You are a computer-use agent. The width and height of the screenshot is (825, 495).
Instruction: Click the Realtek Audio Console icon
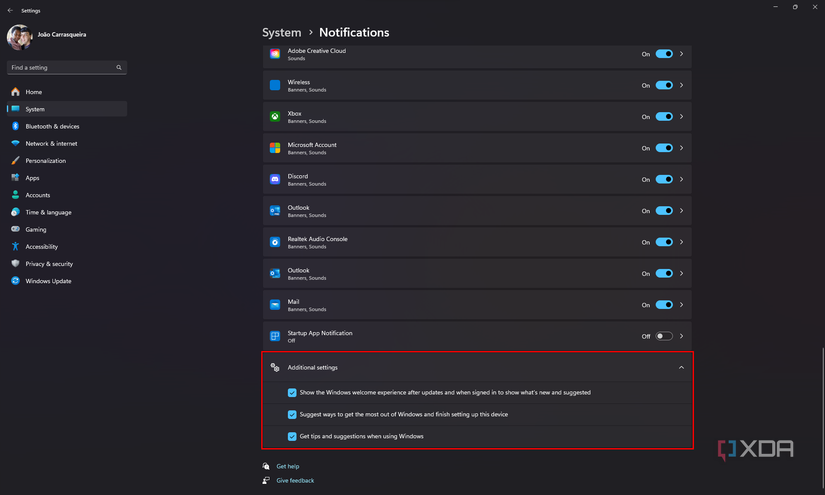pos(275,242)
